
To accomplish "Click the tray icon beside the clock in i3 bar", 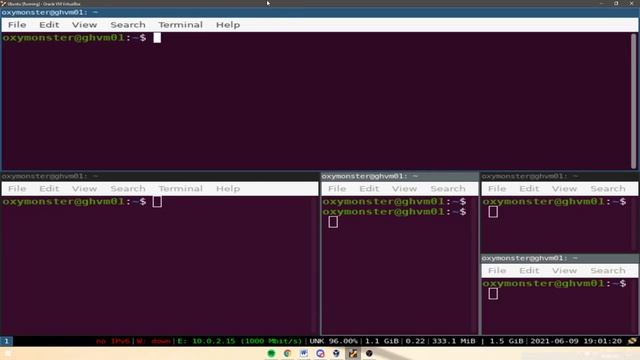I will point(632,341).
